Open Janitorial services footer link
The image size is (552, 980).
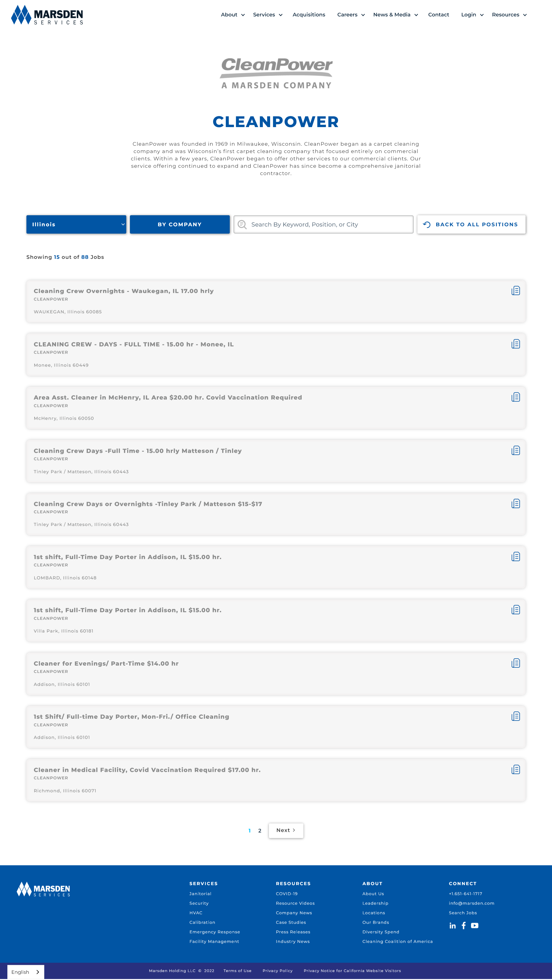coord(200,894)
